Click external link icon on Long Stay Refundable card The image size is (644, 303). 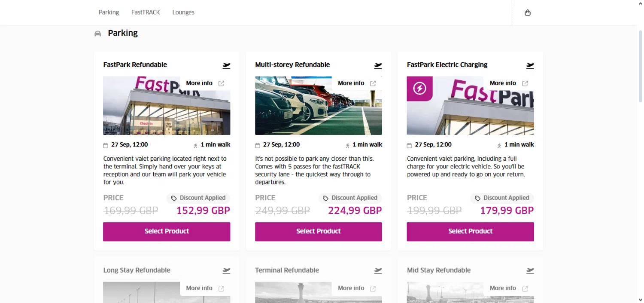221,288
